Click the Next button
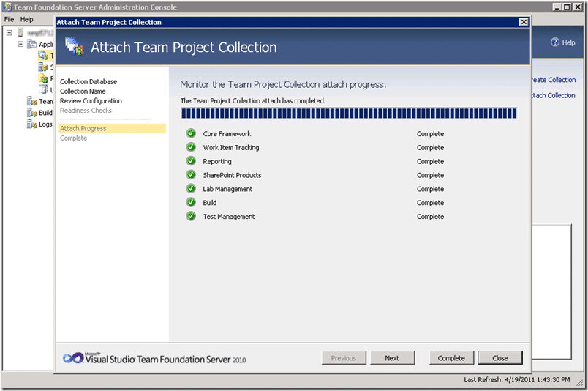This screenshot has height=391, width=588. [x=392, y=358]
